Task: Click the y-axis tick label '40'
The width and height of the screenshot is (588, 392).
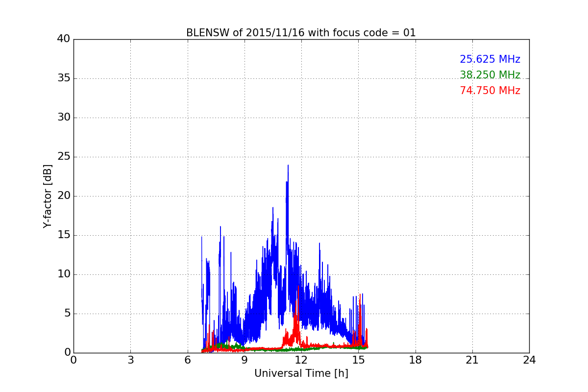Action: 64,39
